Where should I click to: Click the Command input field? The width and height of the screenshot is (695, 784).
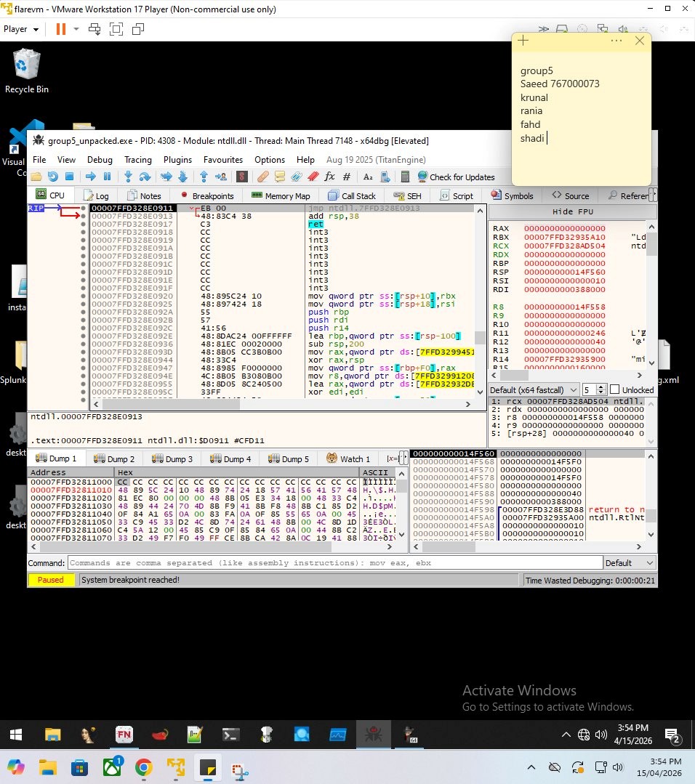pos(335,563)
